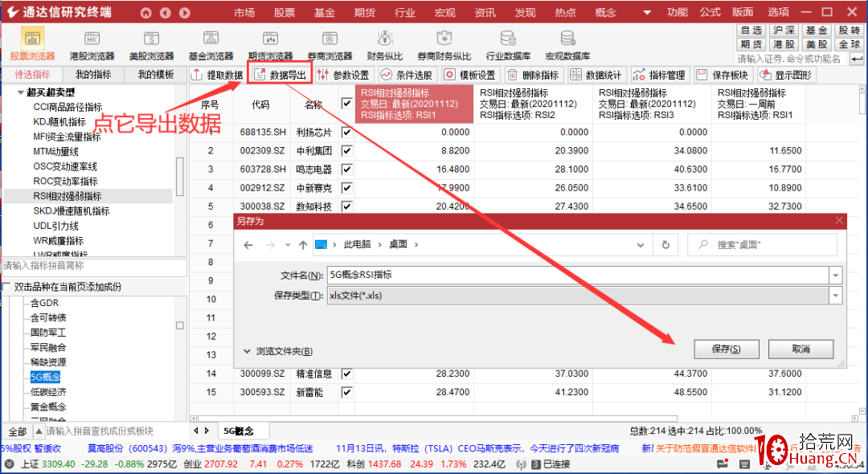The height and width of the screenshot is (474, 868).
Task: Switch to the 我的指标 tab
Action: [93, 75]
